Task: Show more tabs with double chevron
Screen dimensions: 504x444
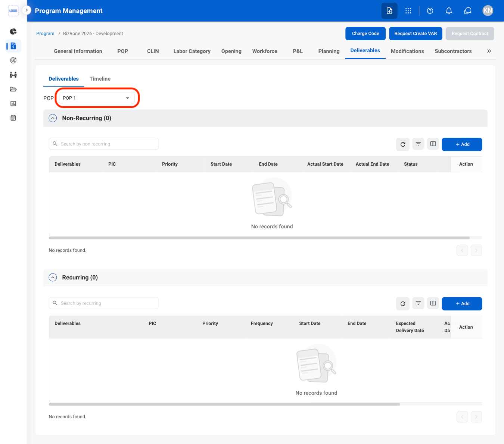Action: (489, 51)
